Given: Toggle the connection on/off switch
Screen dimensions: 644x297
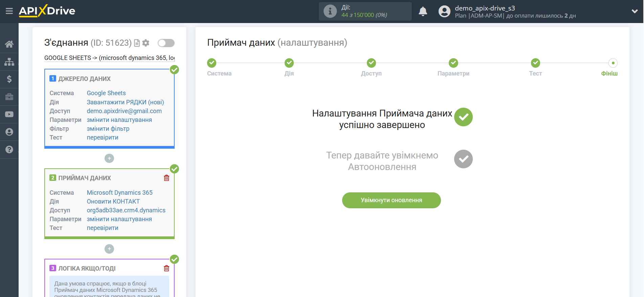Looking at the screenshot, I should click(x=166, y=43).
